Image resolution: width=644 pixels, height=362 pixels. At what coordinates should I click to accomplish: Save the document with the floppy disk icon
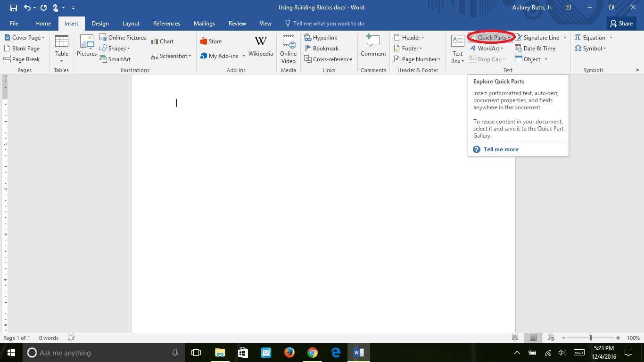pos(13,8)
